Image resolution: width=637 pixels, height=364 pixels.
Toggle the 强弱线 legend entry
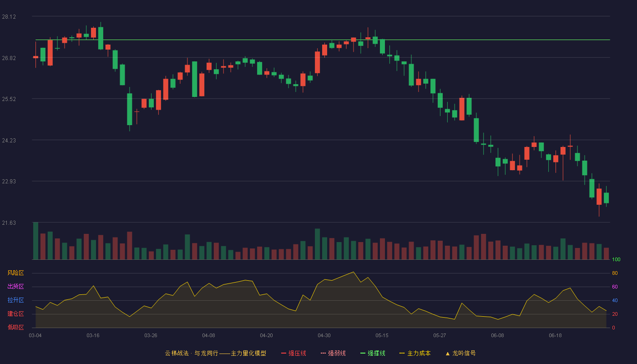(333, 353)
